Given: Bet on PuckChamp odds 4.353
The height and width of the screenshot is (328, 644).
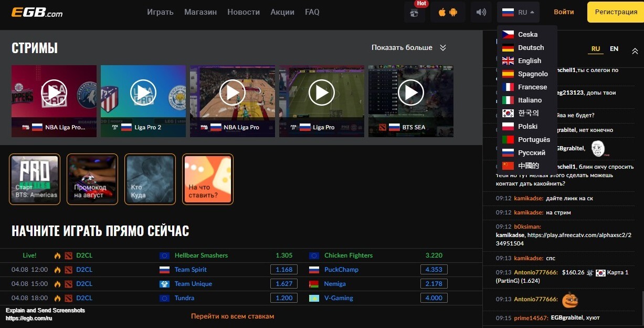Looking at the screenshot, I should (x=434, y=270).
